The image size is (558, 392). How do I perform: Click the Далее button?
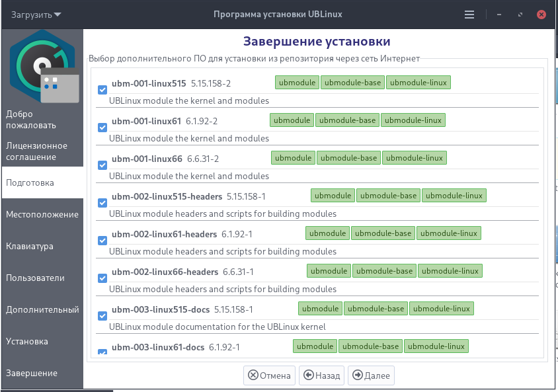coord(371,375)
